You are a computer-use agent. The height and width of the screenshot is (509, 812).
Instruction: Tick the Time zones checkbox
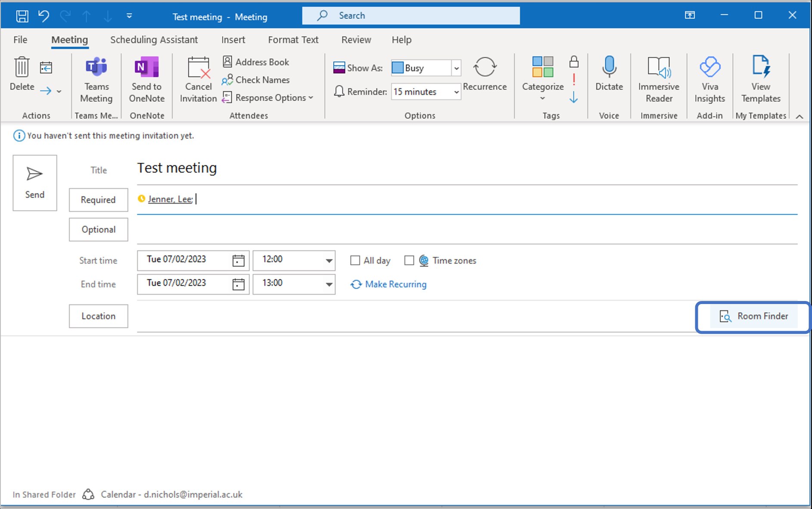[x=409, y=261]
